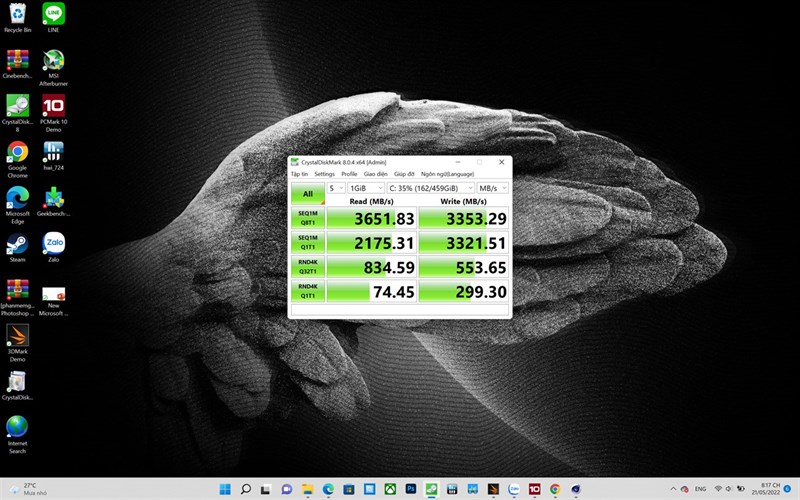Open MSI Afterburner desktop shortcut
Viewport: 800px width, 500px height.
[x=54, y=67]
